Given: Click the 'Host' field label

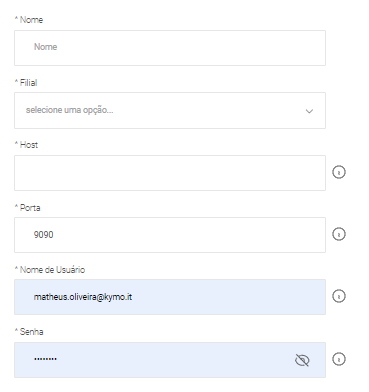Looking at the screenshot, I should coord(29,145).
